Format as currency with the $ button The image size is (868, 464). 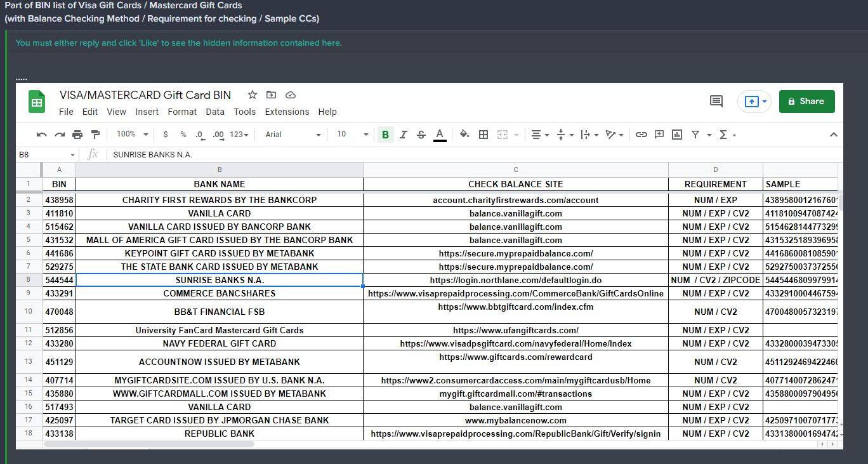166,135
